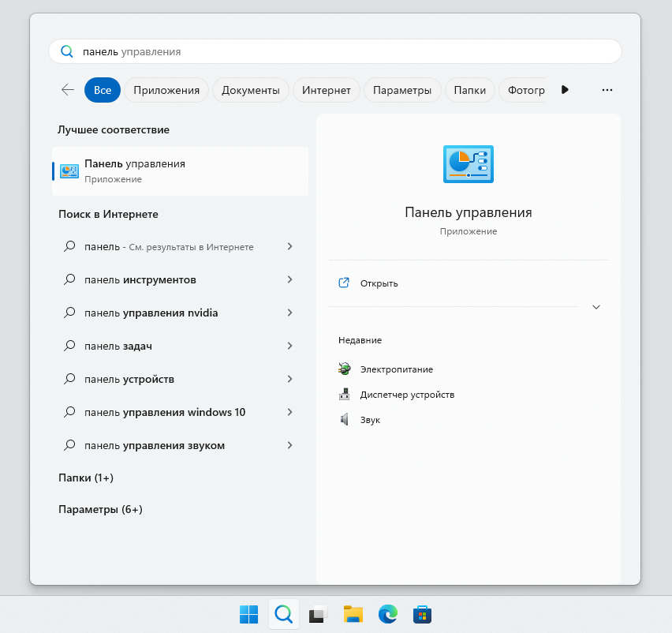672x633 pixels.
Task: Expand the панель web result chevron
Action: (289, 246)
